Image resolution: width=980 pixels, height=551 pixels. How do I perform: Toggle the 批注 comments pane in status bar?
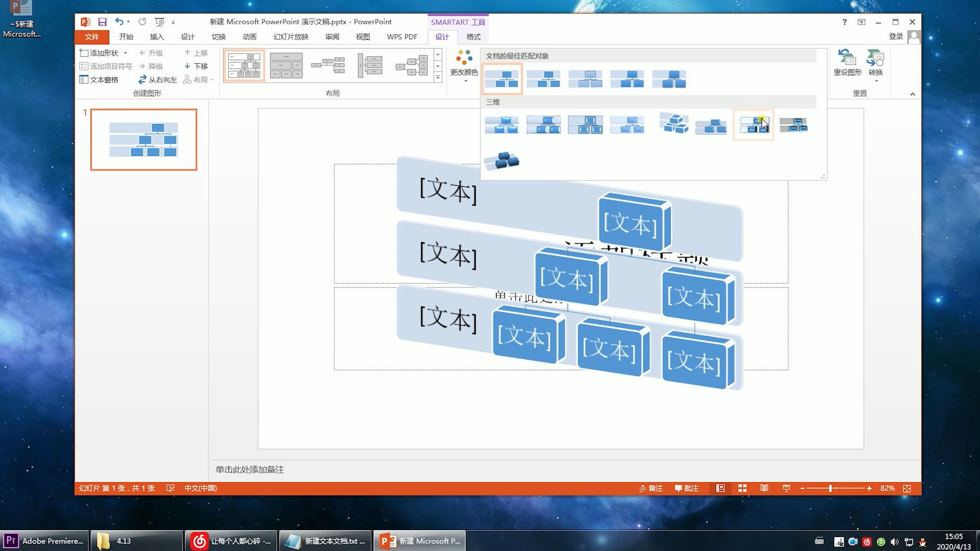pyautogui.click(x=687, y=488)
